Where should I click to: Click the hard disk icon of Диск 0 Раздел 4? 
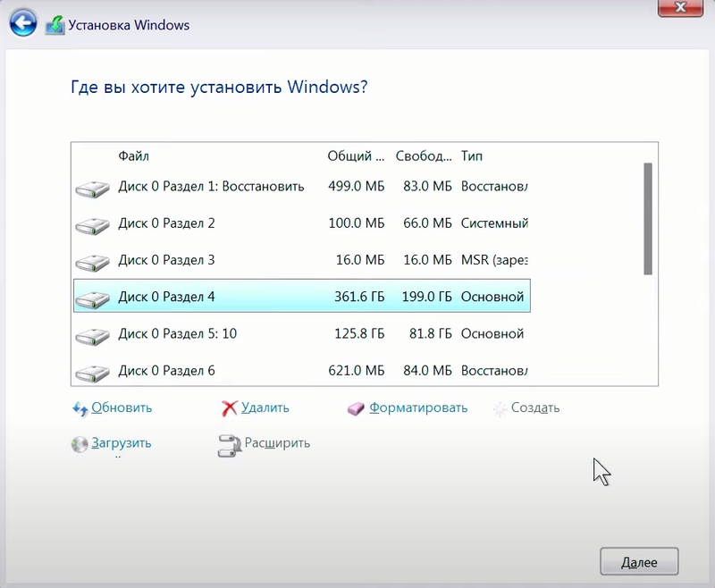92,297
